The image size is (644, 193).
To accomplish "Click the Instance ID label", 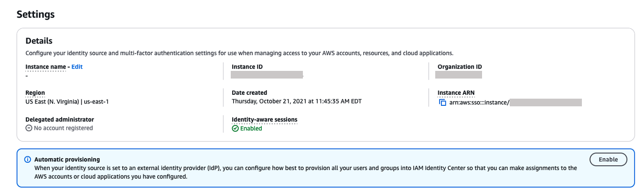I will (247, 67).
